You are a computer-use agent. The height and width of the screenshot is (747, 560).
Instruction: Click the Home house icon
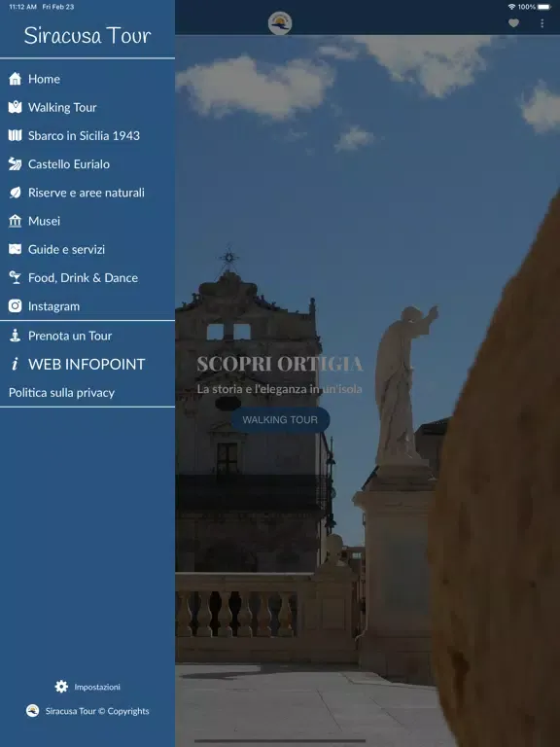coord(16,79)
